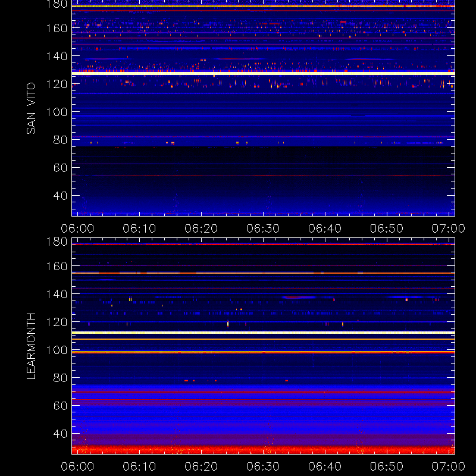
Task: Click the SAN VITO vertical axis title
Action: (31, 108)
